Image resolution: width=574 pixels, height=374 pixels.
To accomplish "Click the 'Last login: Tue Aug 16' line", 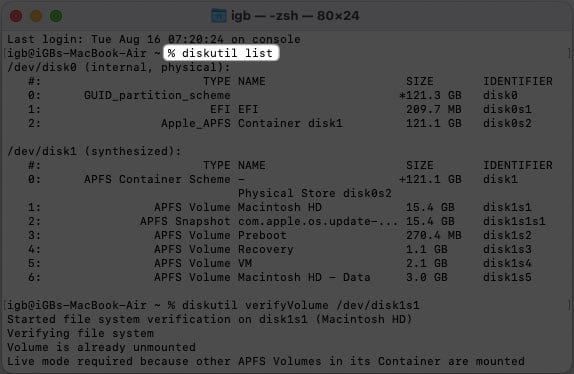I will click(154, 39).
